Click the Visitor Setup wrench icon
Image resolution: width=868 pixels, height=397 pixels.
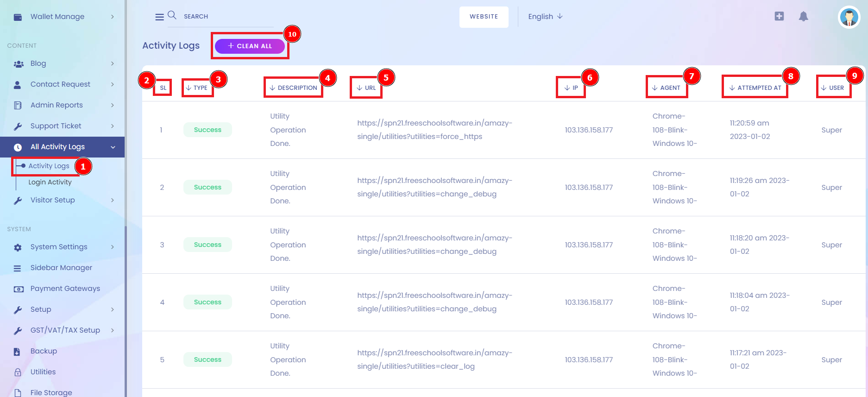(x=18, y=201)
